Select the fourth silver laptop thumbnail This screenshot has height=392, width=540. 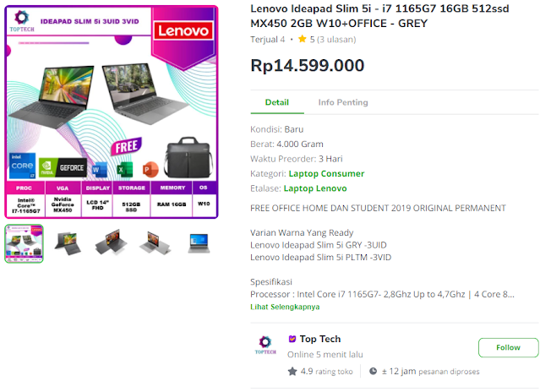pyautogui.click(x=155, y=243)
